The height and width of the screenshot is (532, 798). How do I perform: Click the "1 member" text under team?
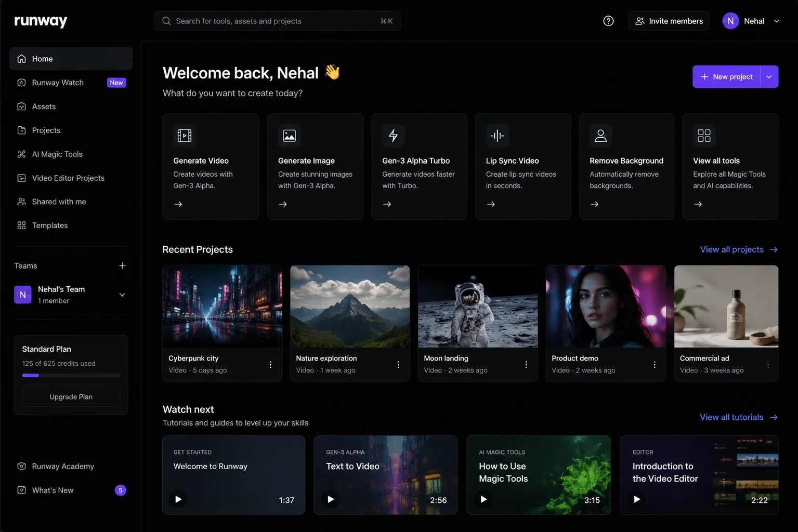54,301
